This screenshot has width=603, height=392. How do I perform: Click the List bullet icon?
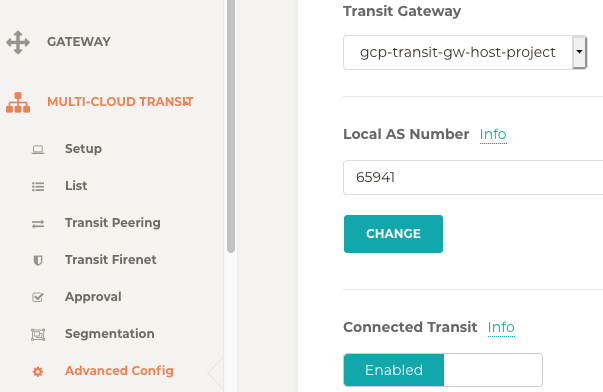(x=38, y=187)
